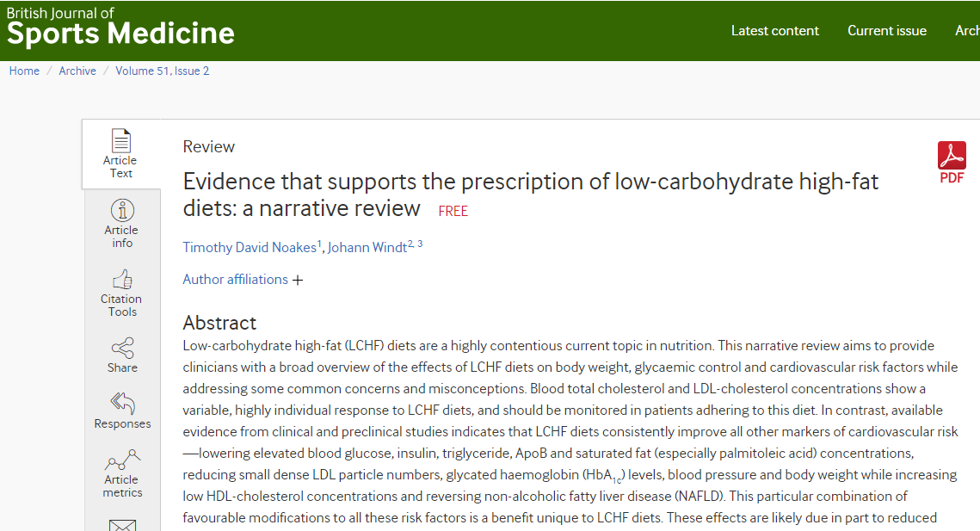The width and height of the screenshot is (980, 531).
Task: Click the Author affiliations link text
Action: pos(235,279)
